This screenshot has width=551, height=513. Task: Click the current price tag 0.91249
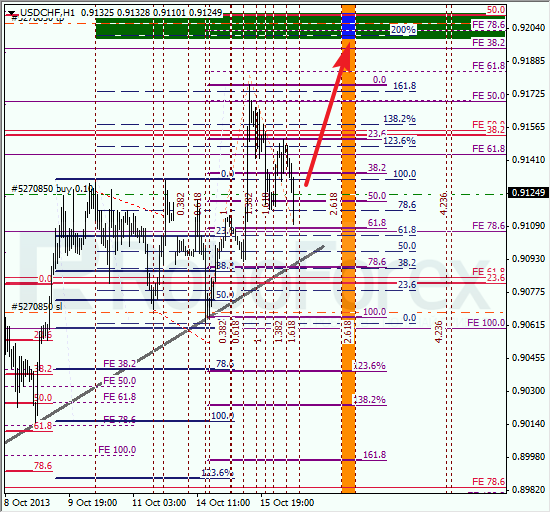click(x=528, y=193)
